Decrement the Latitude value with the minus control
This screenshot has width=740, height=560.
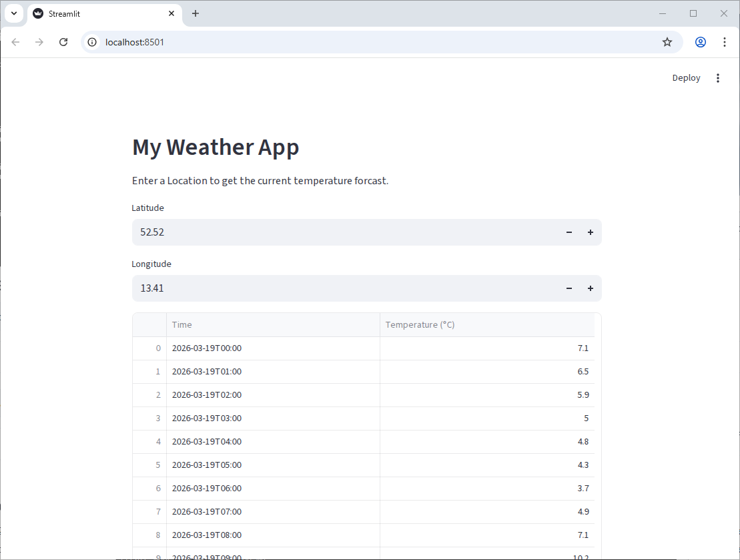tap(569, 232)
